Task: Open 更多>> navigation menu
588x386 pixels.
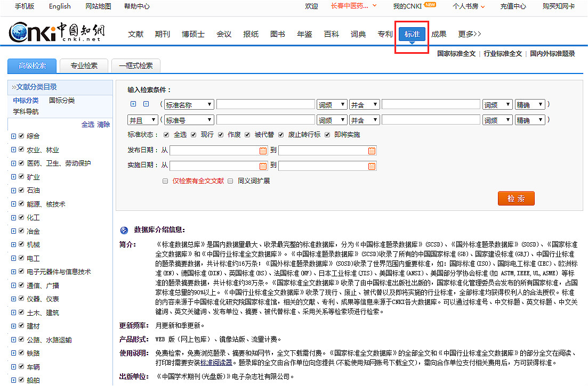Action: (x=470, y=34)
